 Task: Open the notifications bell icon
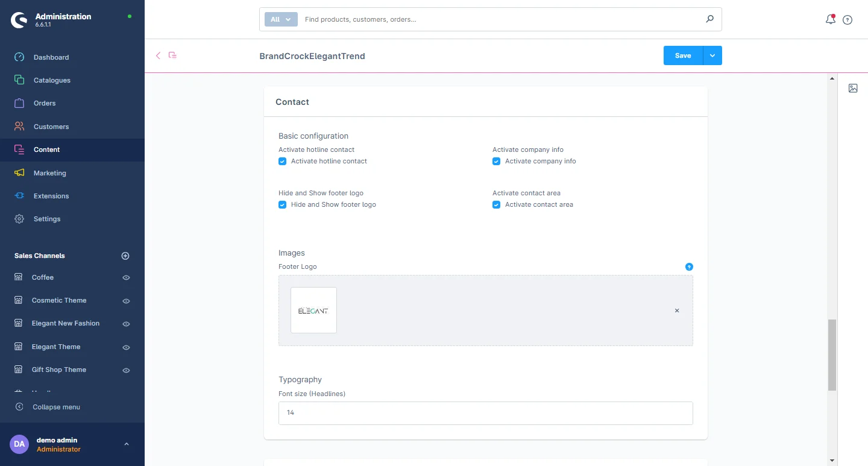pos(830,19)
